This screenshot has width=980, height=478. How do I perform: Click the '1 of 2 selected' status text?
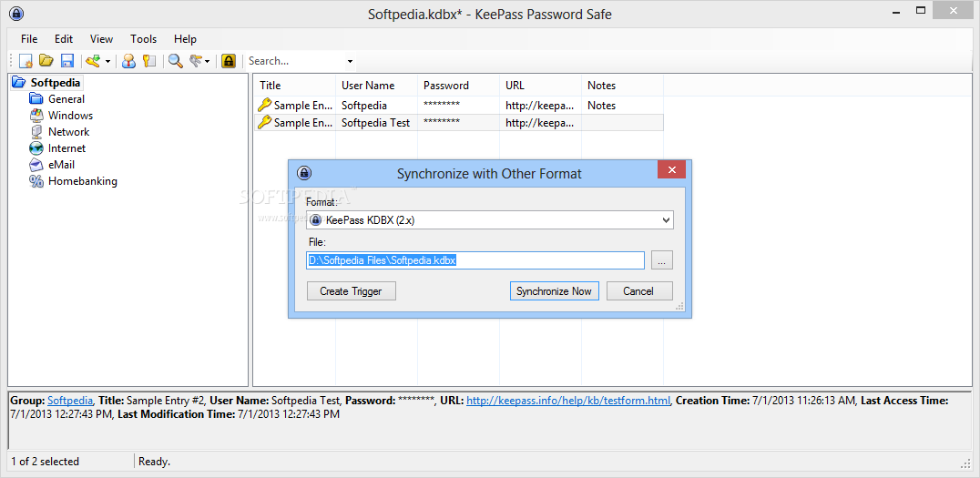pyautogui.click(x=45, y=462)
